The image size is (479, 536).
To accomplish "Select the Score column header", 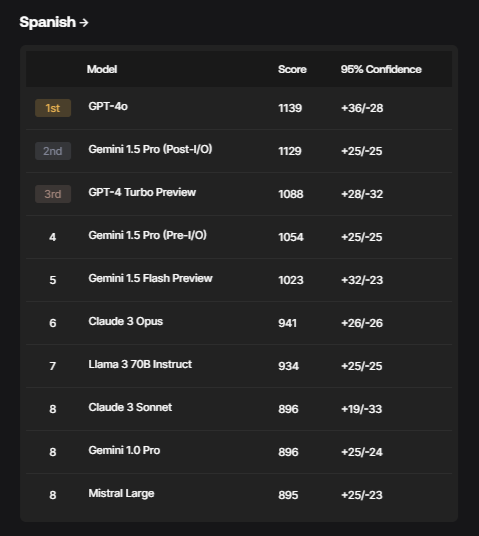I will pyautogui.click(x=292, y=69).
